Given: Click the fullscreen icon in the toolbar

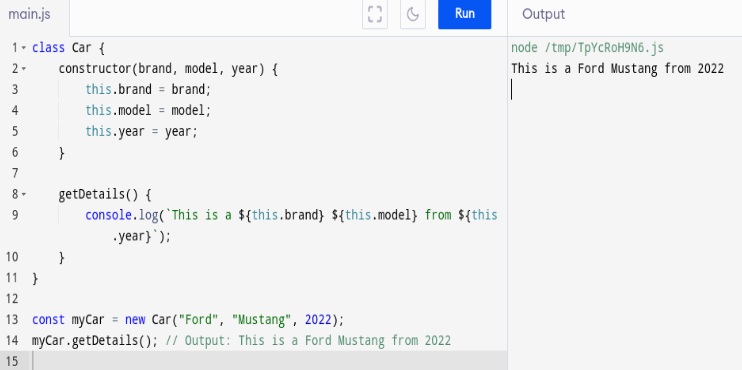Looking at the screenshot, I should [x=375, y=14].
